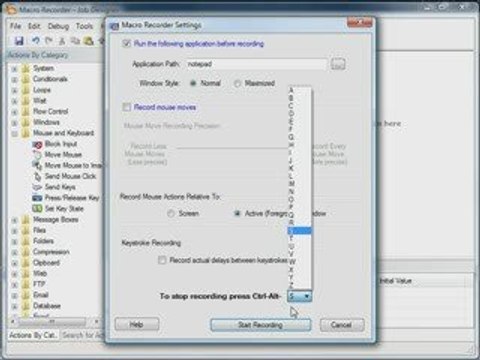This screenshot has height=360, width=480.
Task: Check 'Record actual delays between keystrokes'
Action: 162,260
